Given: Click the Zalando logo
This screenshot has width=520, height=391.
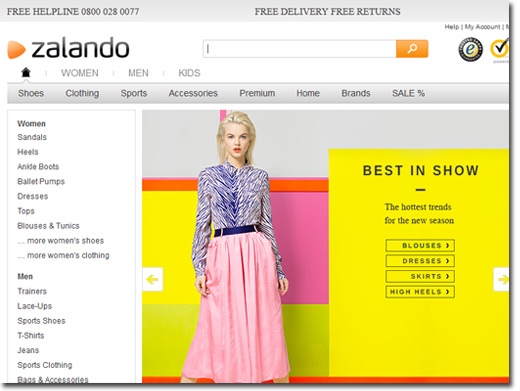Looking at the screenshot, I should 68,49.
